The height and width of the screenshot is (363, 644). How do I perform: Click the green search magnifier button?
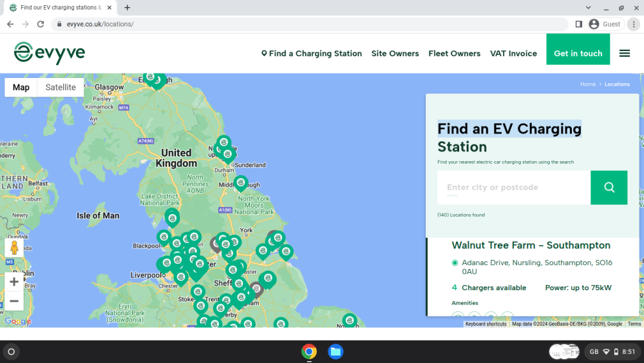609,188
